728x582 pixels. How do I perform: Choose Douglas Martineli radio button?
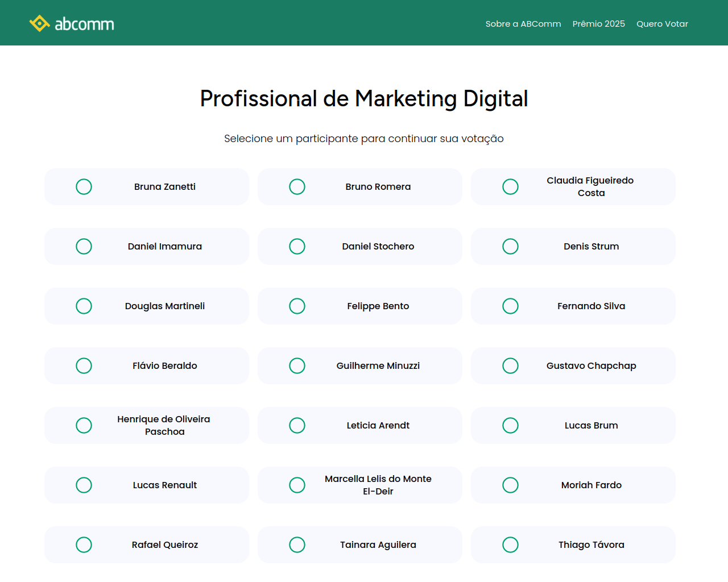84,306
